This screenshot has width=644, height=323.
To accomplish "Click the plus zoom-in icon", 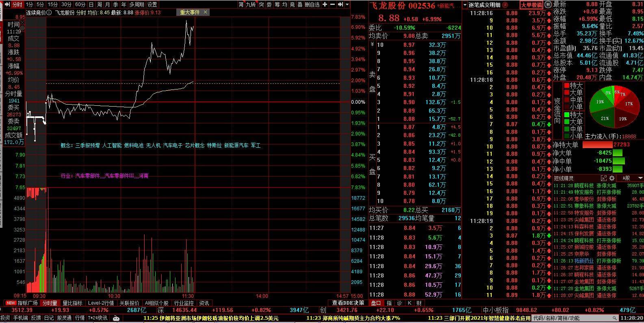I will [x=325, y=4].
